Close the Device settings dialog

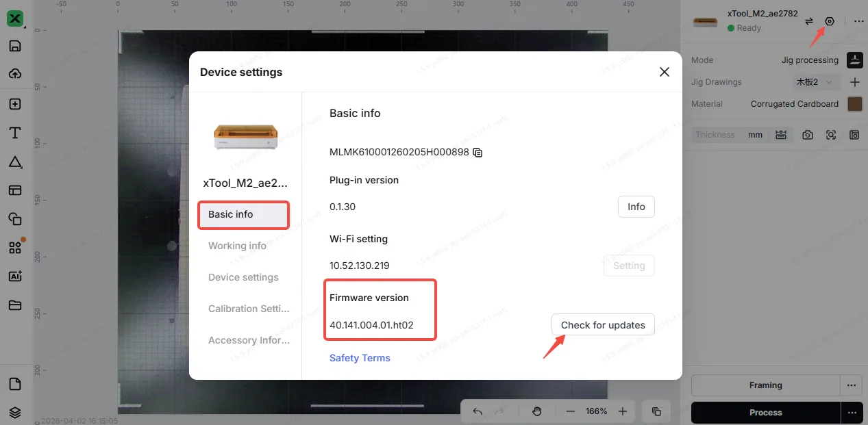coord(664,72)
